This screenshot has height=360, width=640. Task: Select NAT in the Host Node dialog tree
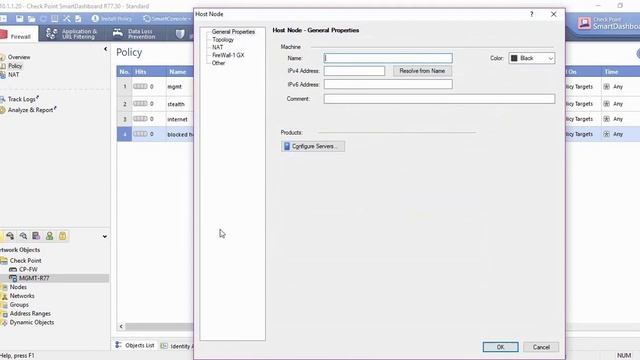pyautogui.click(x=218, y=47)
